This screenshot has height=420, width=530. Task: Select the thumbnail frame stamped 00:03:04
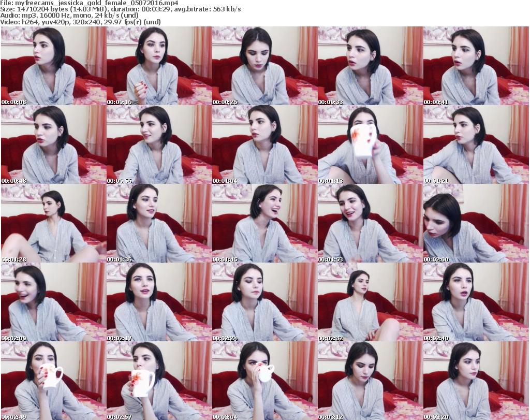coord(264,381)
